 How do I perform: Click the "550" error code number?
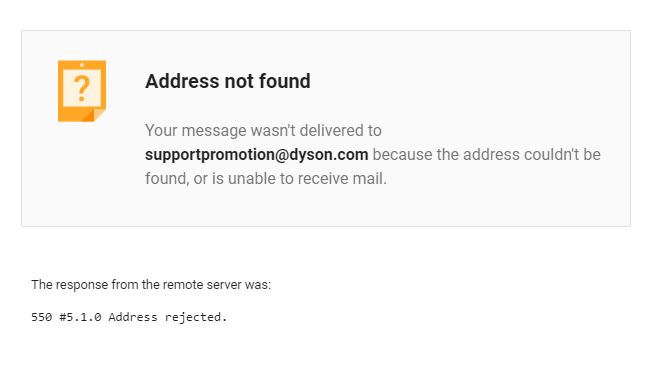point(41,317)
